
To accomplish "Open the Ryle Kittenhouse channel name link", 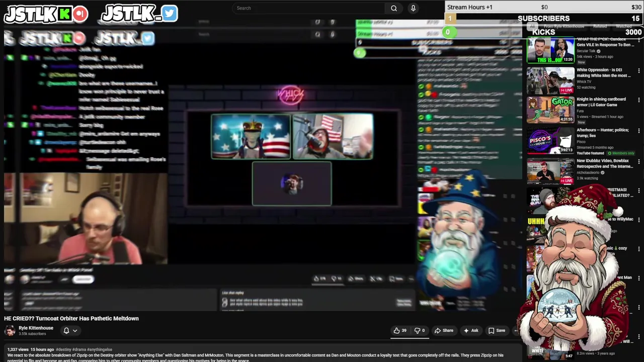I will click(x=36, y=328).
